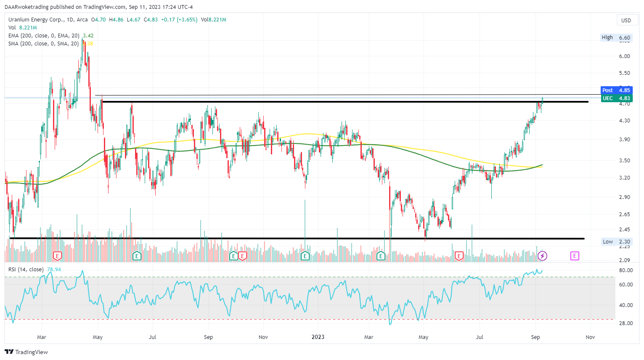Click the High 6.60 price label
Screen dimensions: 644x360
click(x=616, y=37)
